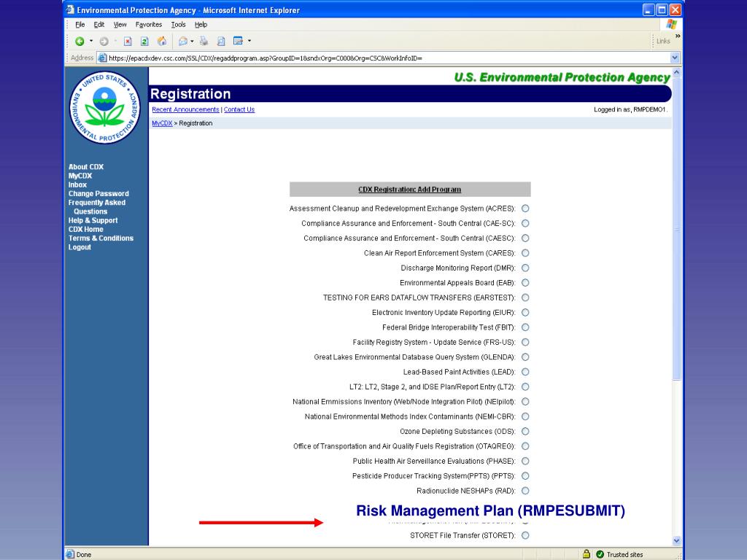Image resolution: width=747 pixels, height=560 pixels.
Task: Open the Help menu
Action: (201, 25)
